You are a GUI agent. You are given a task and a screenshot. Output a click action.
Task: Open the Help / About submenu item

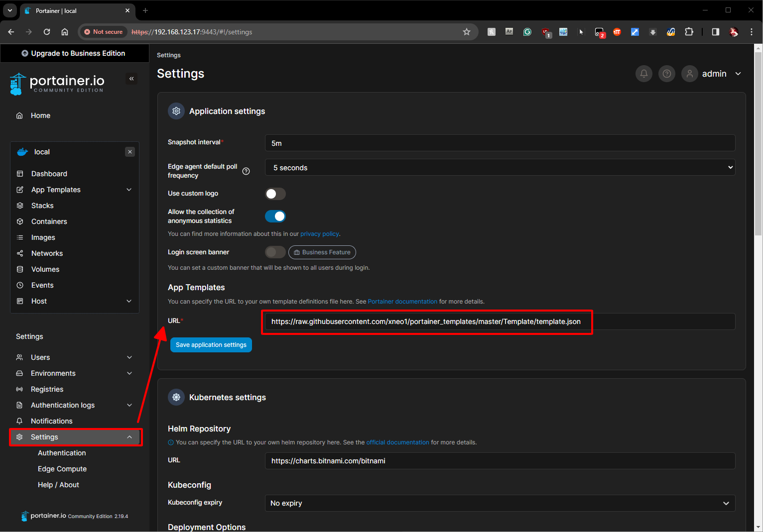pos(58,485)
